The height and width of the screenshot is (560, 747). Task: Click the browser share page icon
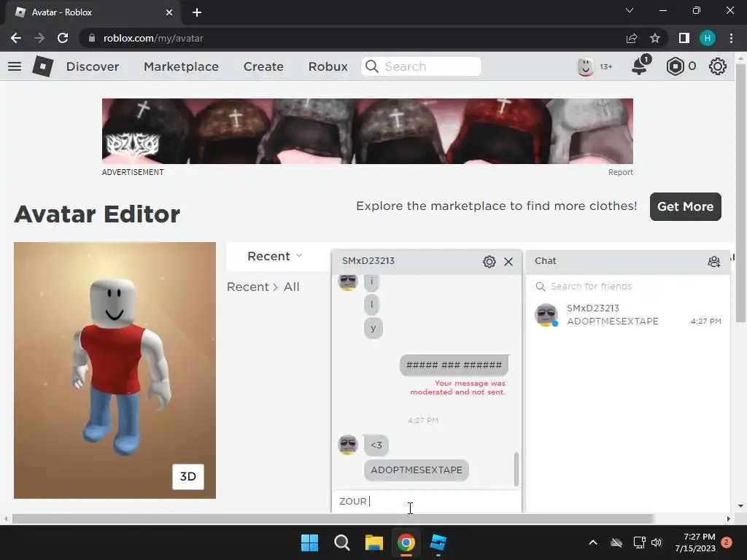point(632,38)
